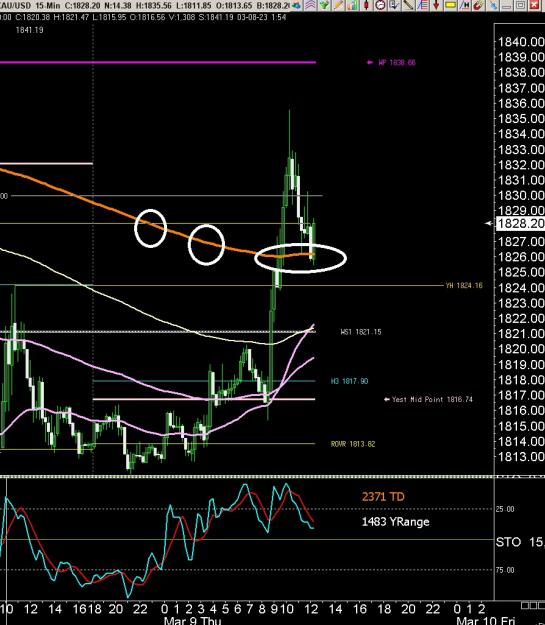Click the purple stacked chevrons toolbar icon
This screenshot has height=625, width=545.
pos(310,5)
